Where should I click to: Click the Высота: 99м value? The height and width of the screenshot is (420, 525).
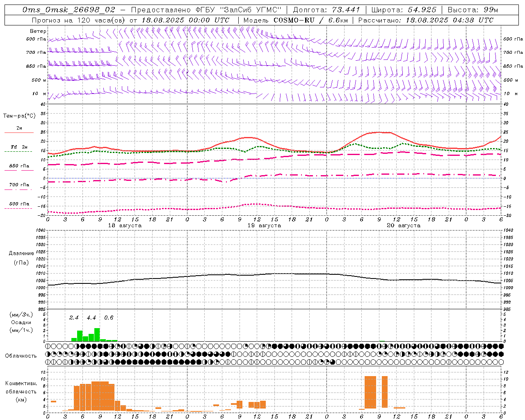[x=473, y=9]
